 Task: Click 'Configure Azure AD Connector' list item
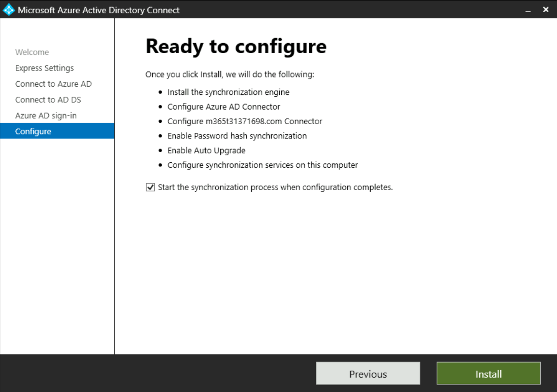point(223,106)
